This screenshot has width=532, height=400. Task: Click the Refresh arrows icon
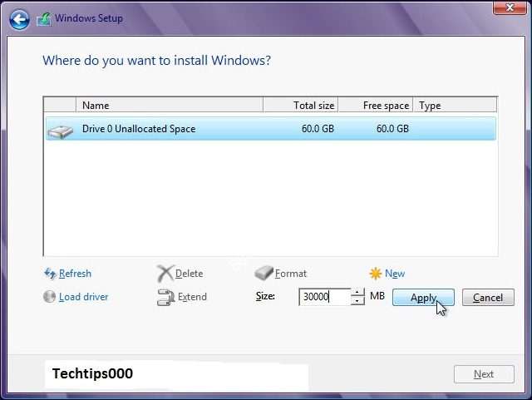50,273
